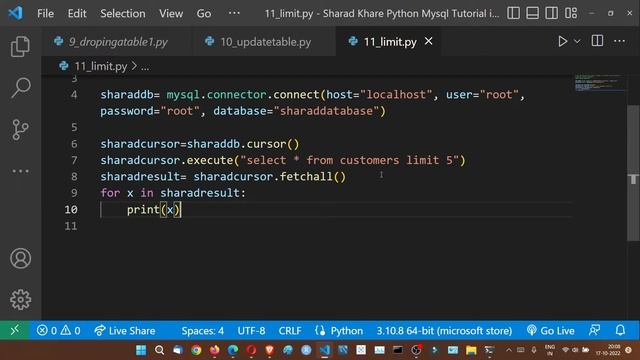The height and width of the screenshot is (360, 640).
Task: Start a Live Share session
Action: click(124, 331)
